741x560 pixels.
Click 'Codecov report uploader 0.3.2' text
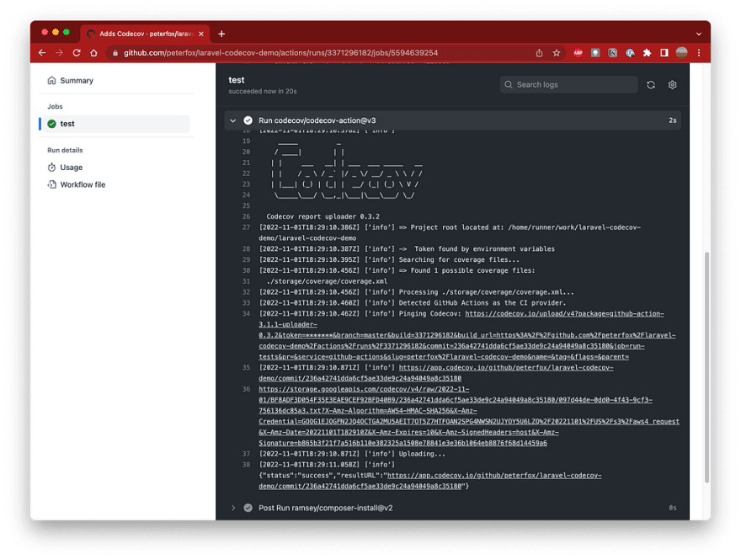(323, 216)
